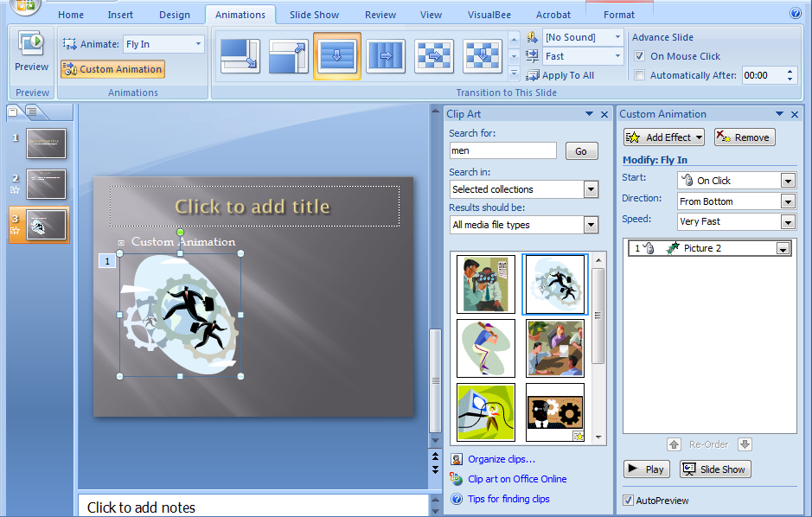Close the Clip Art pane
The height and width of the screenshot is (517, 812).
(x=604, y=114)
